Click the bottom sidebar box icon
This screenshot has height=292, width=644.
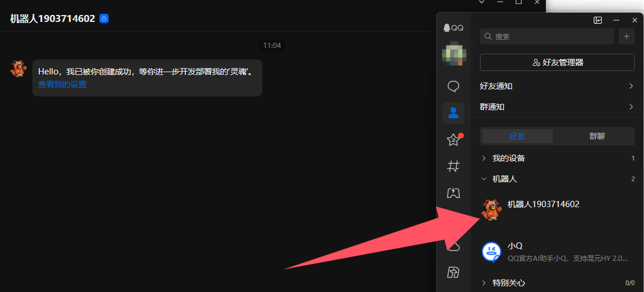click(x=453, y=272)
